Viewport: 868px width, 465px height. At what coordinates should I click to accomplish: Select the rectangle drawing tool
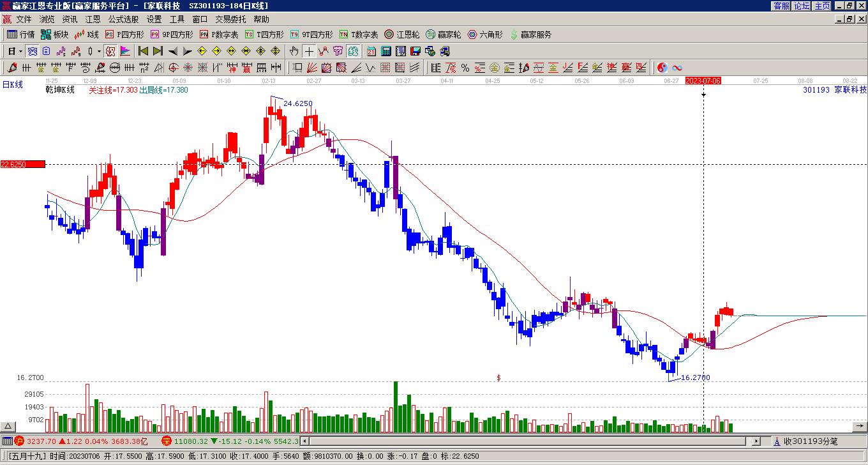297,68
